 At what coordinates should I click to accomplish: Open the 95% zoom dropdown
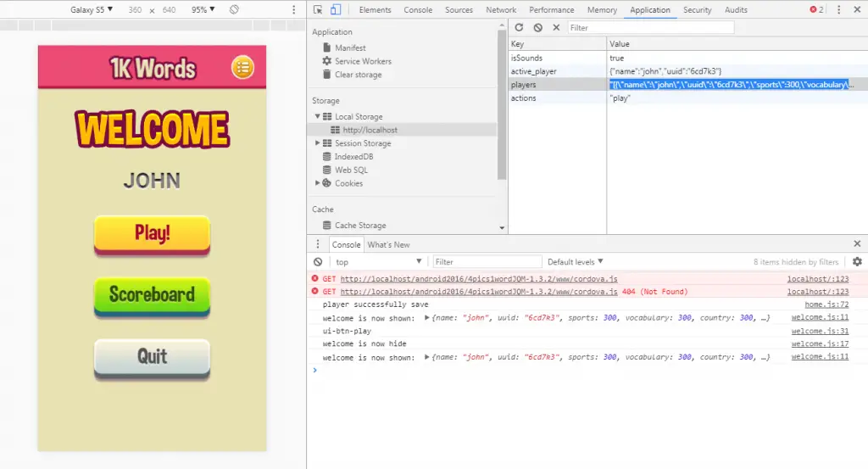tap(203, 9)
